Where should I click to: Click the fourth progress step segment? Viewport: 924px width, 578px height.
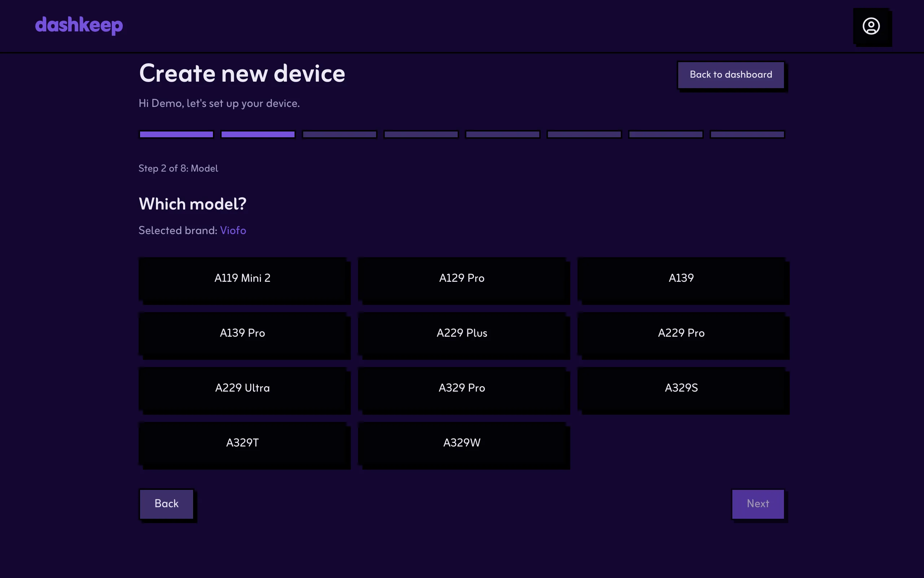tap(421, 134)
